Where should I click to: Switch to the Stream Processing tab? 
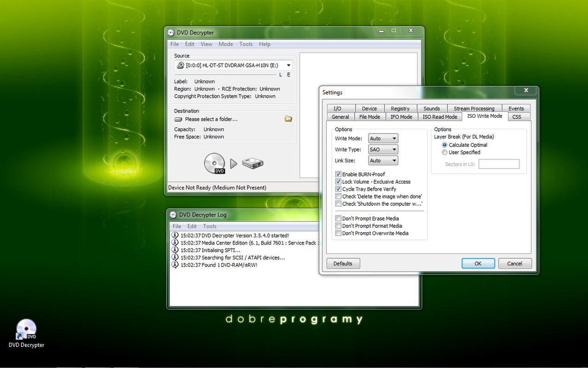pos(474,109)
